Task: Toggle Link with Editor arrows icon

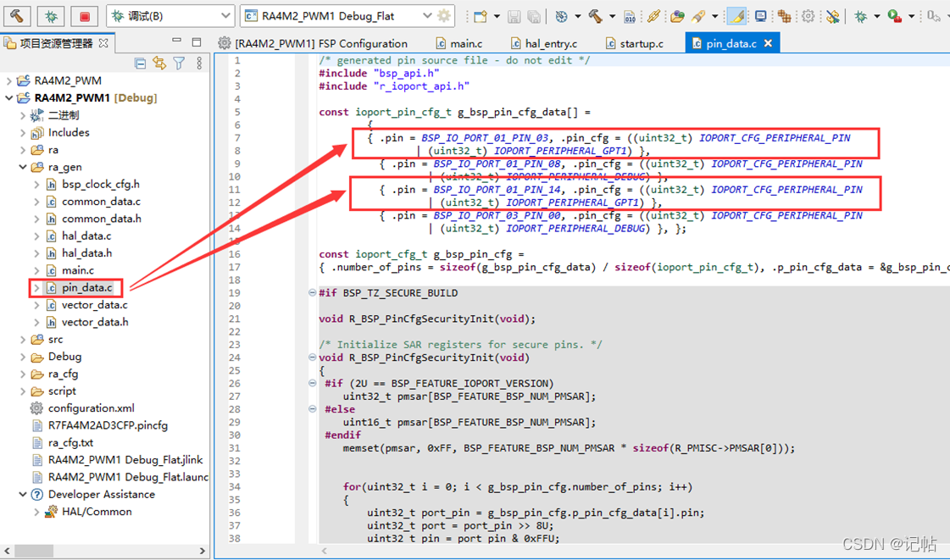Action: 159,63
